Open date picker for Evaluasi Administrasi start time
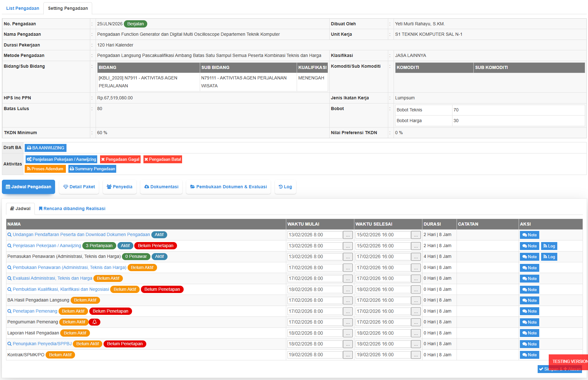The image size is (588, 380). (348, 279)
